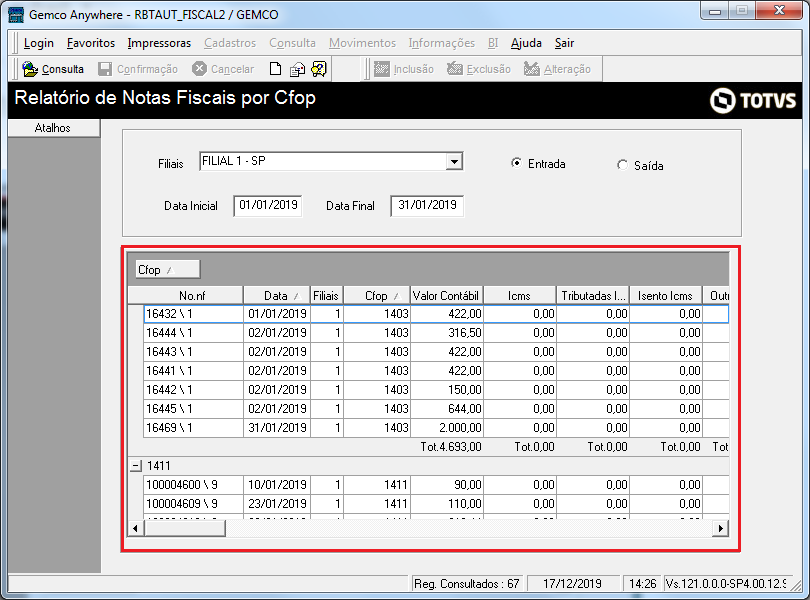Screen dimensions: 810x600
Task: Click the Cfop grouping chip
Action: coord(167,269)
